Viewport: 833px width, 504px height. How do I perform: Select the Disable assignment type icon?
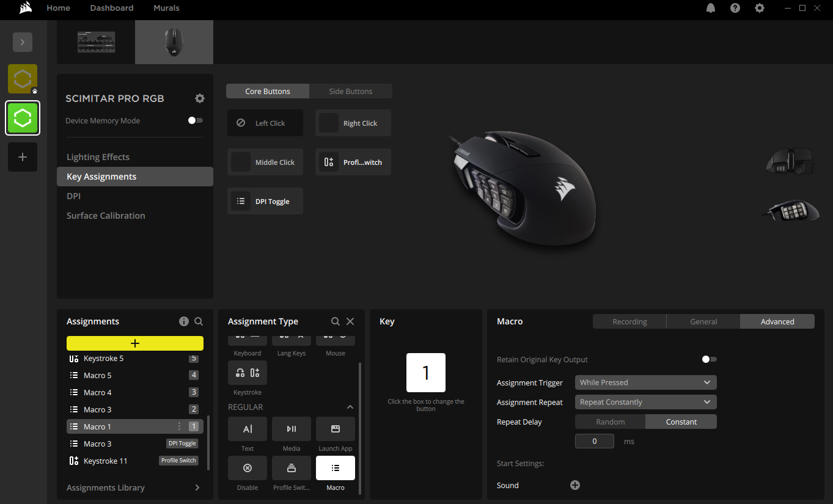click(x=248, y=468)
